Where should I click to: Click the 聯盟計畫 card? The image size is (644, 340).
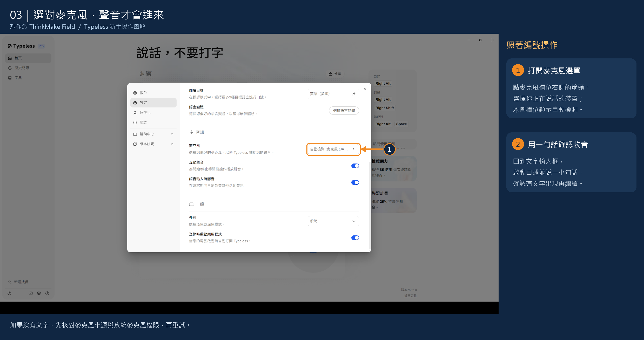(394, 200)
